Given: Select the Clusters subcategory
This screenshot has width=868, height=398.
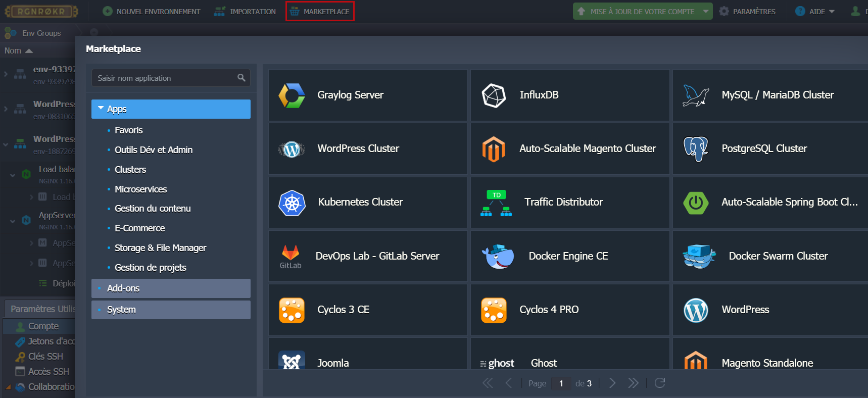Looking at the screenshot, I should pos(130,170).
